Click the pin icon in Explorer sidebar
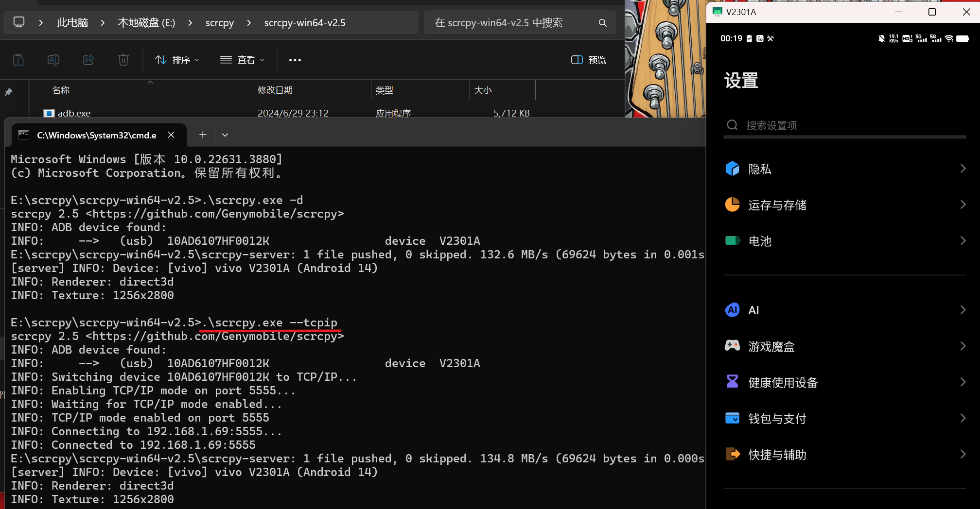 pyautogui.click(x=9, y=92)
